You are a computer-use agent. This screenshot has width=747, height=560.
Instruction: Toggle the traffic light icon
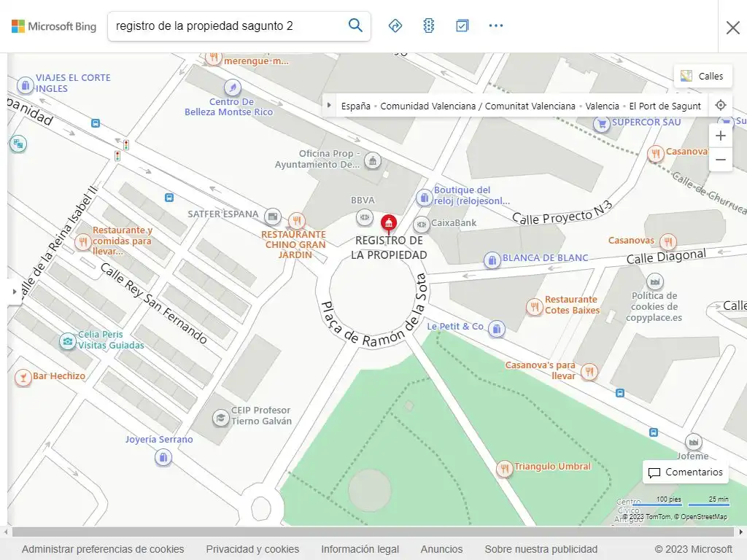(429, 26)
